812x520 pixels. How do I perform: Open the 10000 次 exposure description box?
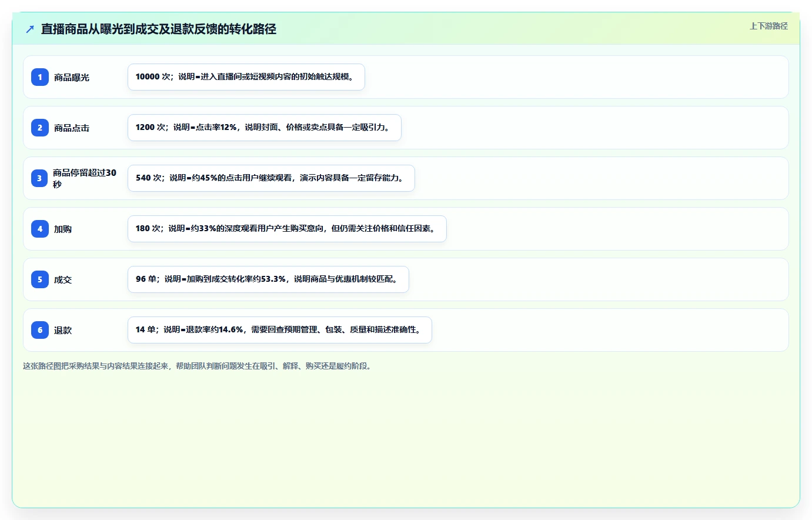pos(246,77)
